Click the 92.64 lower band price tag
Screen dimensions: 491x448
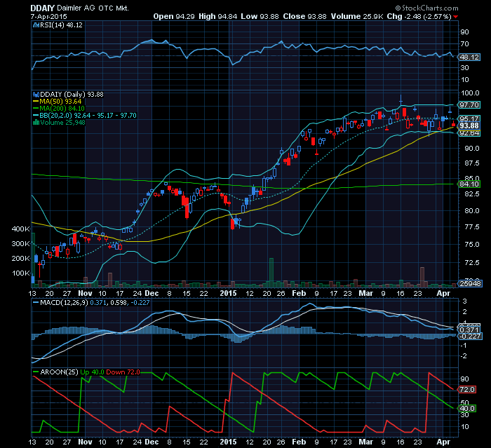pos(469,133)
